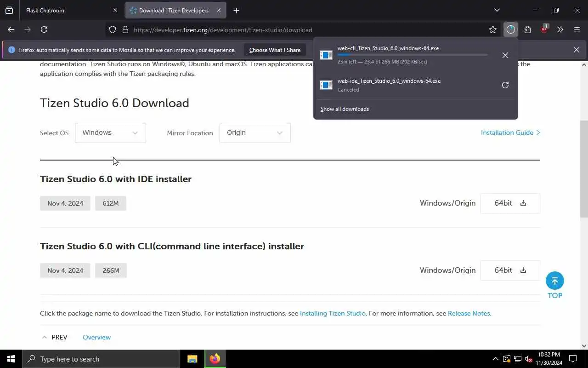Click the 612M size label
This screenshot has height=368, width=588.
[111, 203]
